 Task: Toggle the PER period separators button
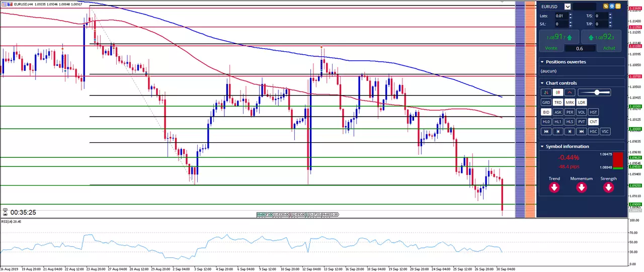[x=570, y=112]
